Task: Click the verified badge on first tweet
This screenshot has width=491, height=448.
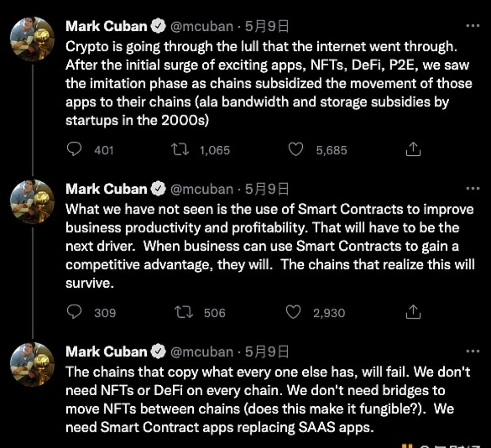Action: pyautogui.click(x=158, y=26)
